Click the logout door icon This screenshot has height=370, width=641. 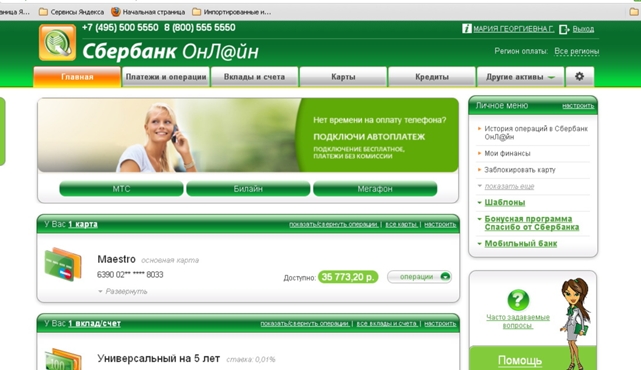564,29
